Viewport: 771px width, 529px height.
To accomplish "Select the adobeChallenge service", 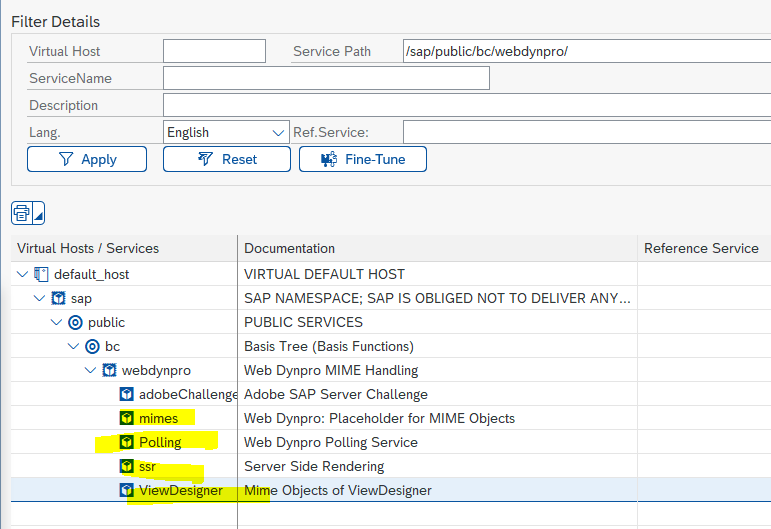I will coord(188,394).
